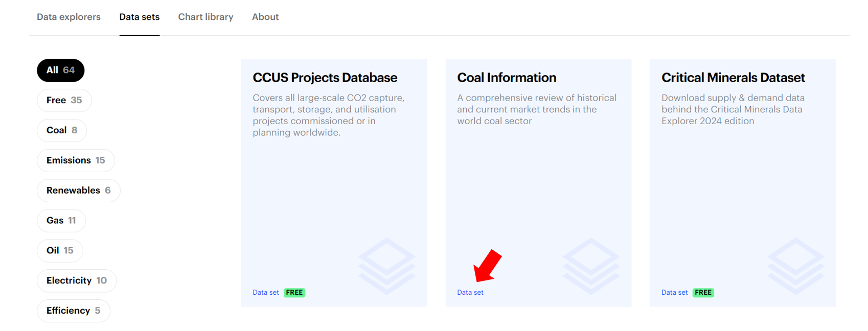Filter data sets by Coal
The width and height of the screenshot is (868, 331).
point(61,130)
